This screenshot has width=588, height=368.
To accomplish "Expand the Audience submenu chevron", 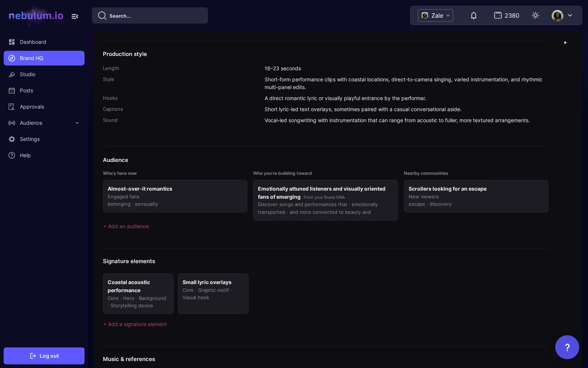I will click(77, 123).
